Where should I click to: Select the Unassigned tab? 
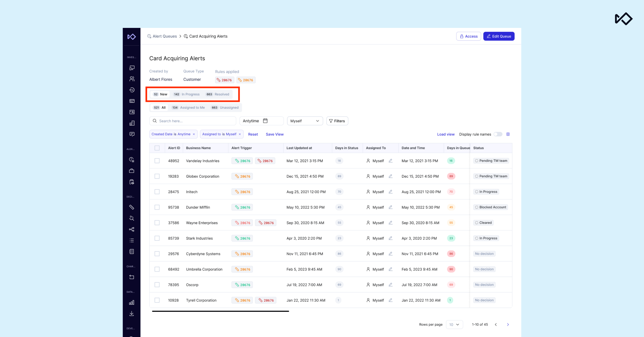click(x=225, y=108)
